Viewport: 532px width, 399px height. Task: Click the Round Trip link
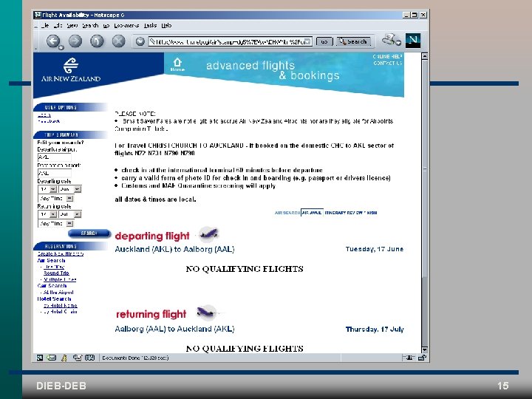click(56, 273)
